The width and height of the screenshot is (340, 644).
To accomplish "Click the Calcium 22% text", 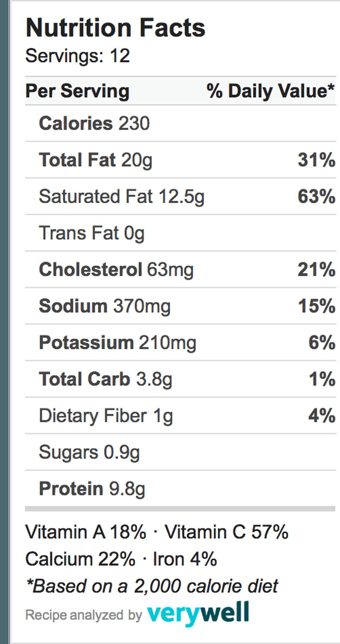I will 80,559.
